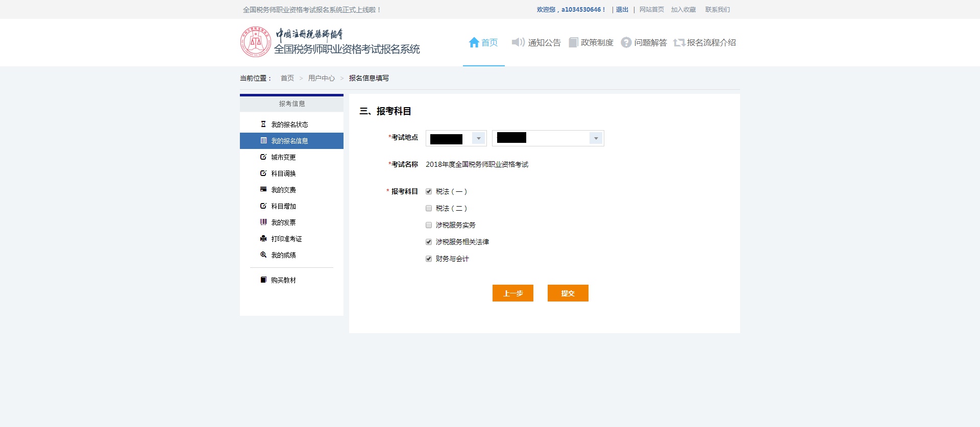Click the speaker icon beside 通知公告
980x427 pixels.
coord(518,42)
